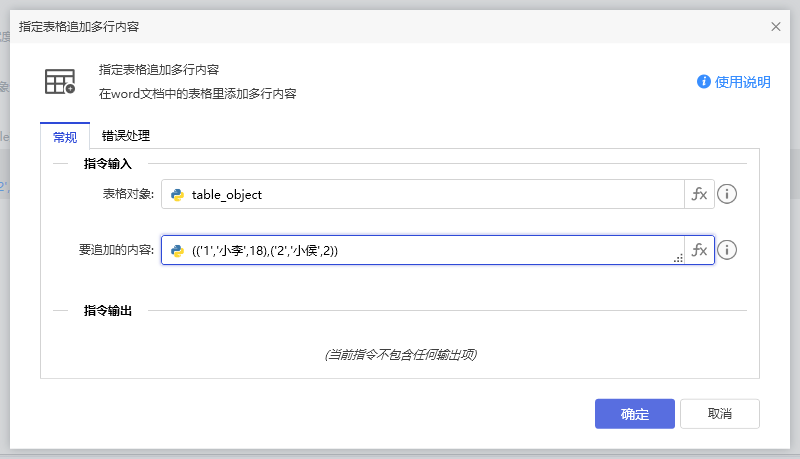Open the fx expression editor for 要追加的内容

[699, 250]
